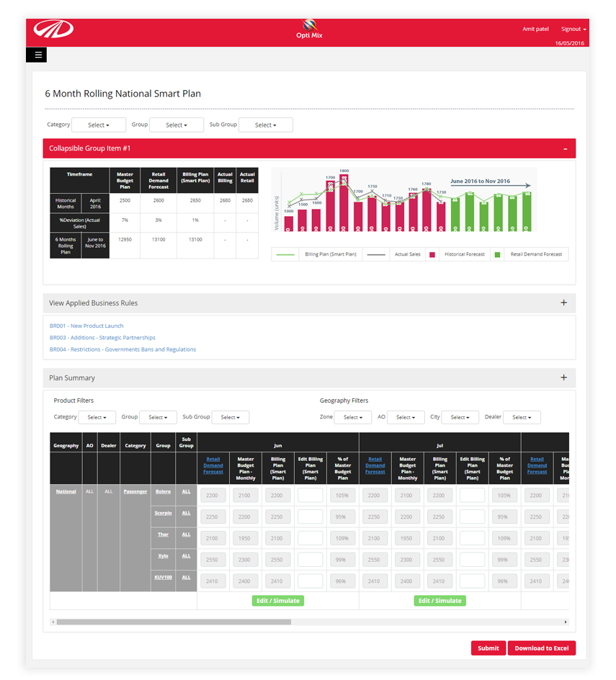Collapse the Collapsible Group Item #1 panel
Viewport: 616px width, 680px height.
tap(565, 148)
